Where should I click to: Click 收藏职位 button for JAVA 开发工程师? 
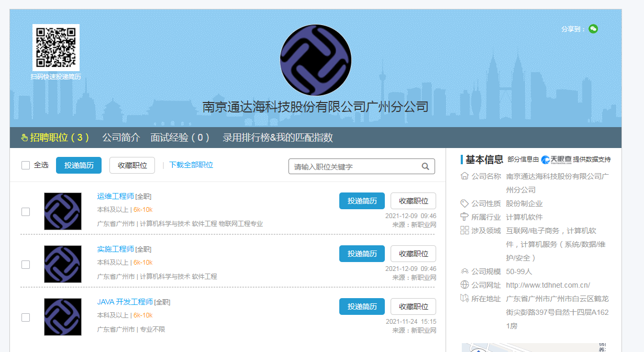click(x=413, y=306)
